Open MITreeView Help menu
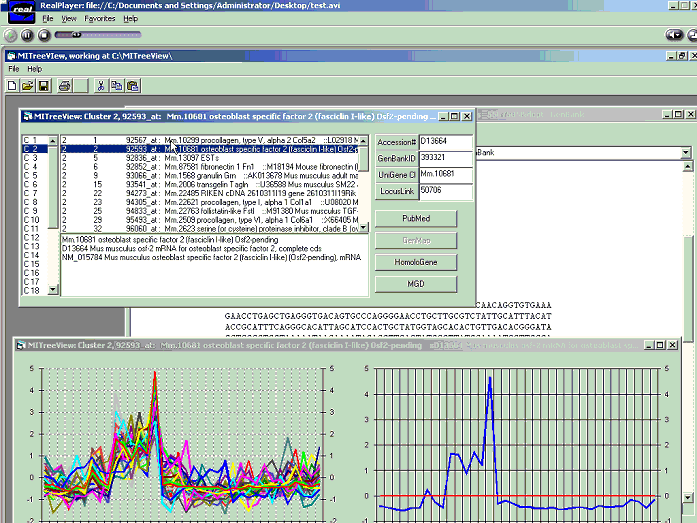The height and width of the screenshot is (523, 697). point(35,69)
